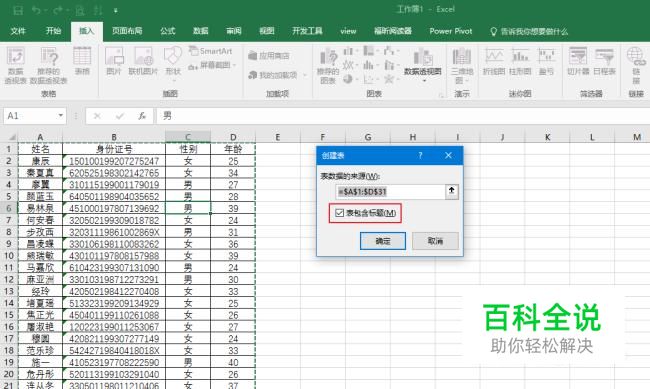Click the Table (表格) button
This screenshot has width=650, height=389.
[82, 61]
